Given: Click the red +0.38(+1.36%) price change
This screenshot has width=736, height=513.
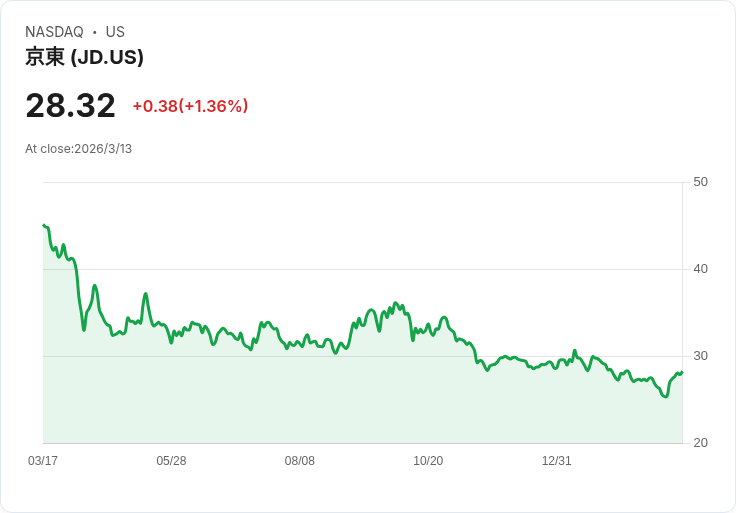Looking at the screenshot, I should (x=190, y=106).
